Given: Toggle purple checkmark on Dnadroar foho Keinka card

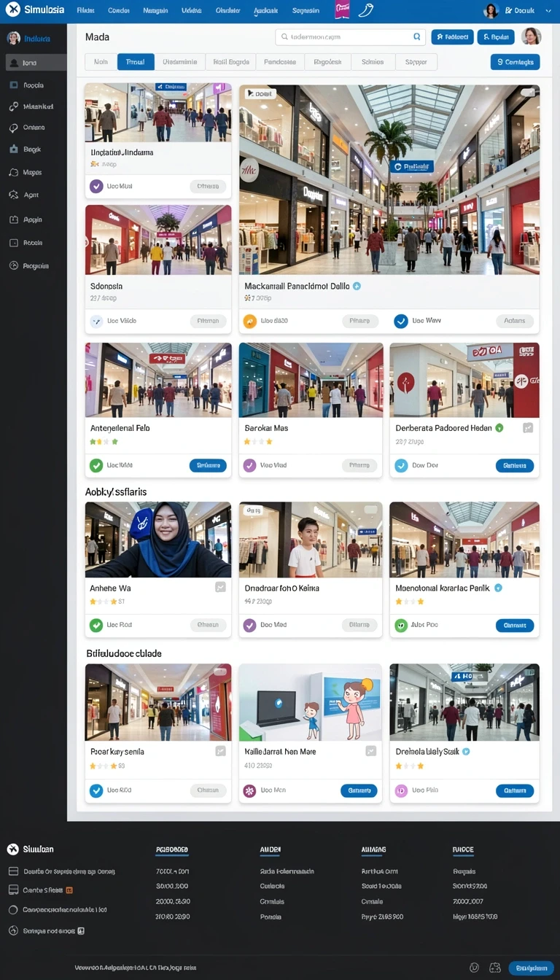Looking at the screenshot, I should tap(249, 625).
